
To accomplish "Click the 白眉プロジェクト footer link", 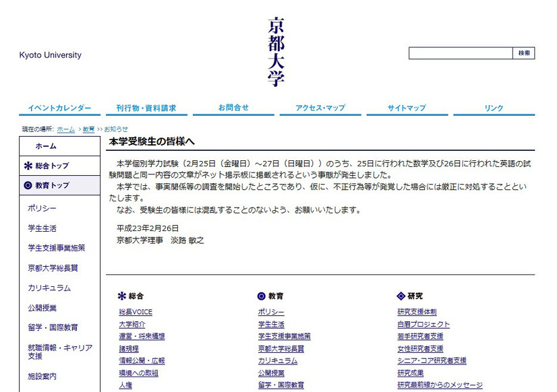I will click(423, 324).
